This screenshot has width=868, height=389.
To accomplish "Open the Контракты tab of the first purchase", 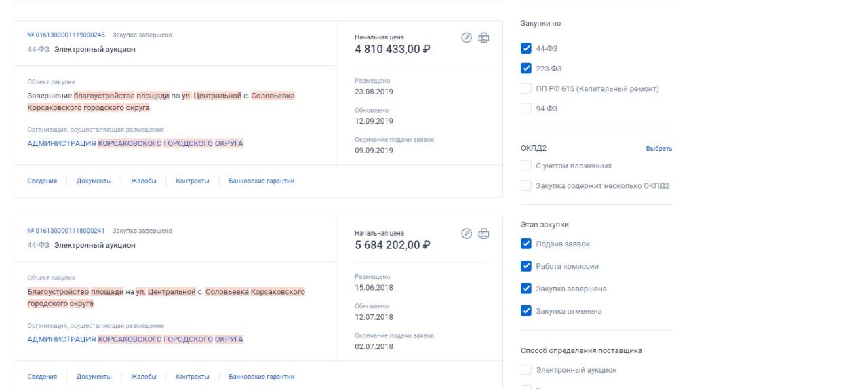I will click(x=193, y=181).
